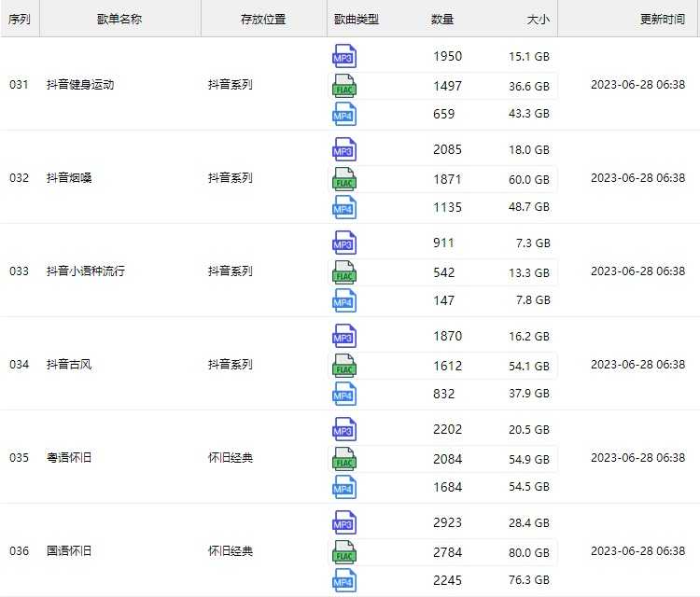The image size is (700, 597).
Task: Click the quantity value 2923
Action: click(448, 522)
